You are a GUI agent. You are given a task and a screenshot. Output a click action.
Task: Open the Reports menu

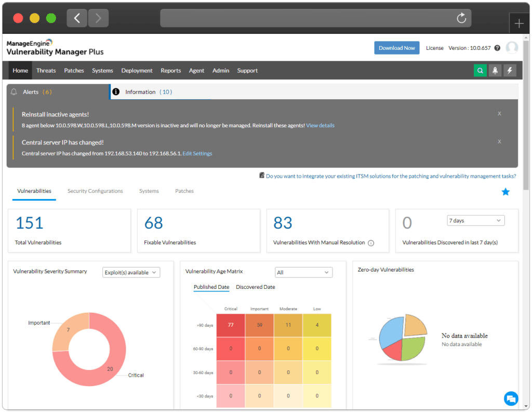tap(170, 71)
